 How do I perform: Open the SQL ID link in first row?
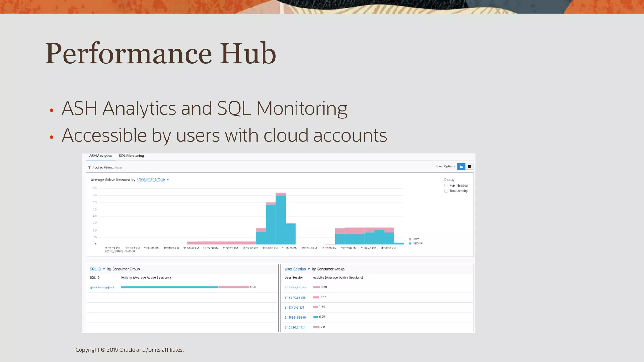[102, 288]
